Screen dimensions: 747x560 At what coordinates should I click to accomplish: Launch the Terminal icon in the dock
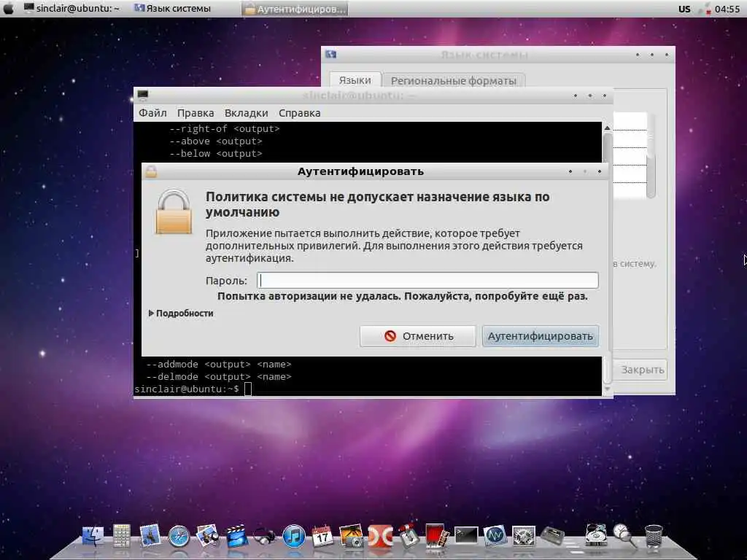(x=466, y=536)
